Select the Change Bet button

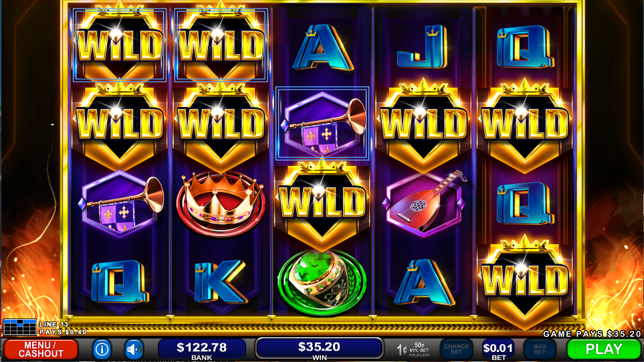[456, 349]
